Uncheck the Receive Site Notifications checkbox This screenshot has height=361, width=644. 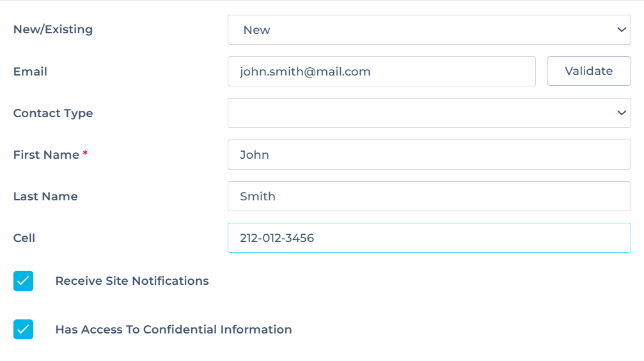tap(23, 281)
